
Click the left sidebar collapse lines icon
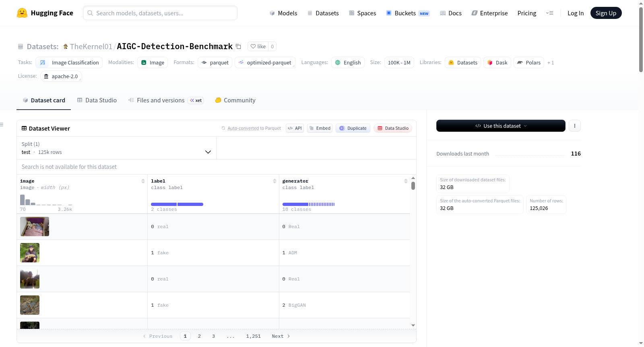2,125
